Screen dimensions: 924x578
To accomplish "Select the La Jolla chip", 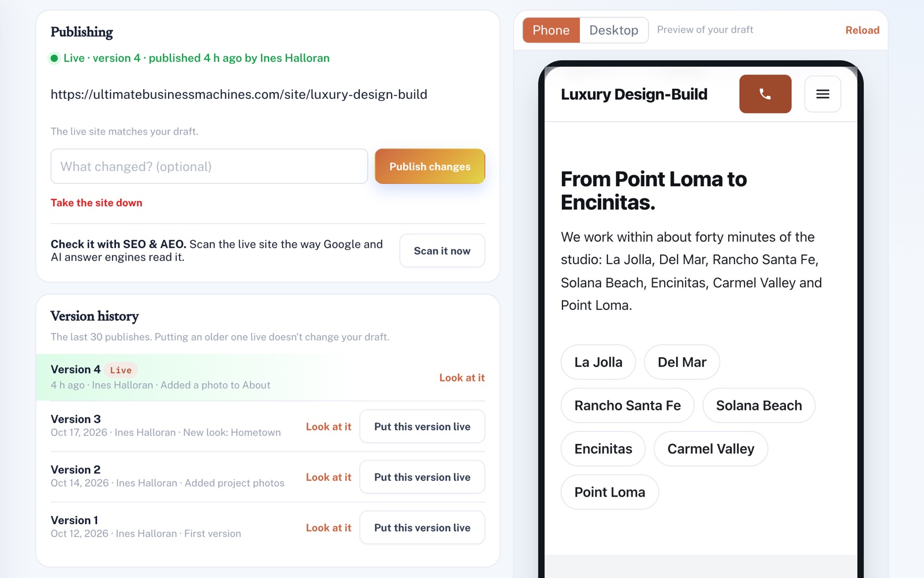I will (598, 362).
